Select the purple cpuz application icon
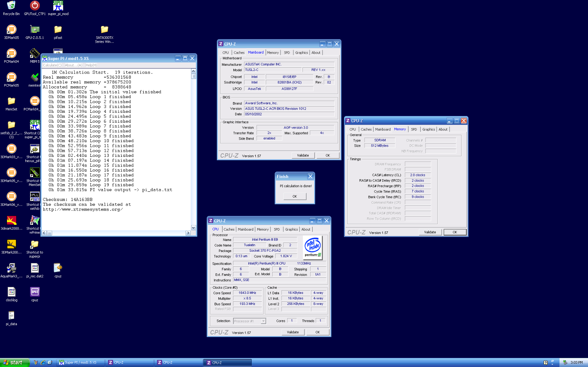Screen dimensions: 588x367 [35, 294]
